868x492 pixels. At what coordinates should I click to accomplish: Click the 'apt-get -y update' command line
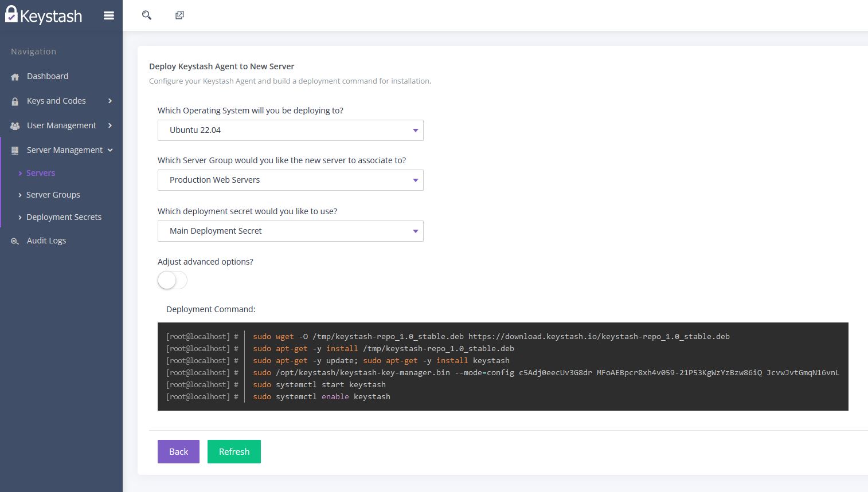click(x=381, y=360)
